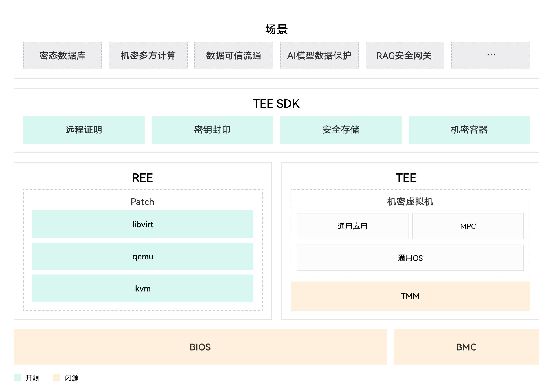The width and height of the screenshot is (544, 392).
Task: Click the BIOS block
Action: click(200, 347)
